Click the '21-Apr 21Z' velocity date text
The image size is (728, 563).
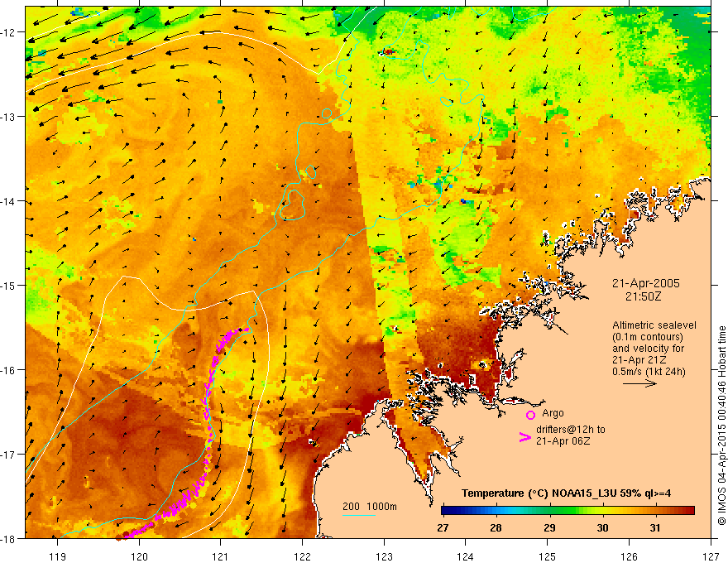click(639, 360)
